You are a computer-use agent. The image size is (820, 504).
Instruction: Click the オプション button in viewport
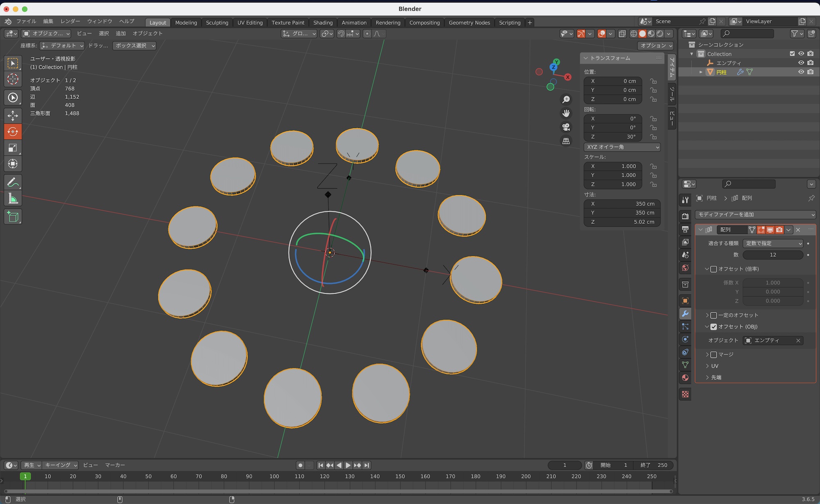pyautogui.click(x=656, y=46)
